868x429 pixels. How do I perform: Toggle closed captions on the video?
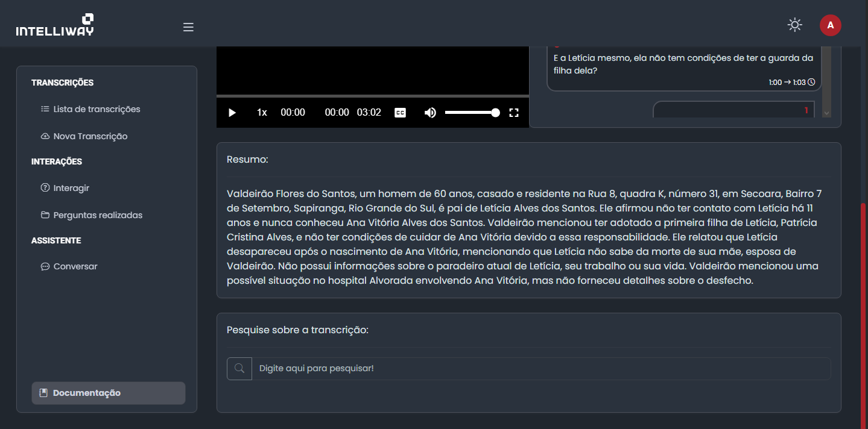point(400,113)
